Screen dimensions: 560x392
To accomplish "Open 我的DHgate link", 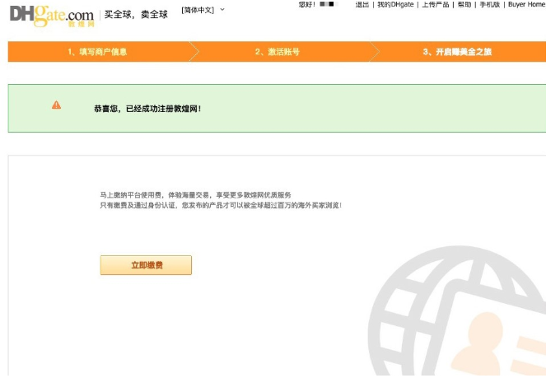I will 395,5.
